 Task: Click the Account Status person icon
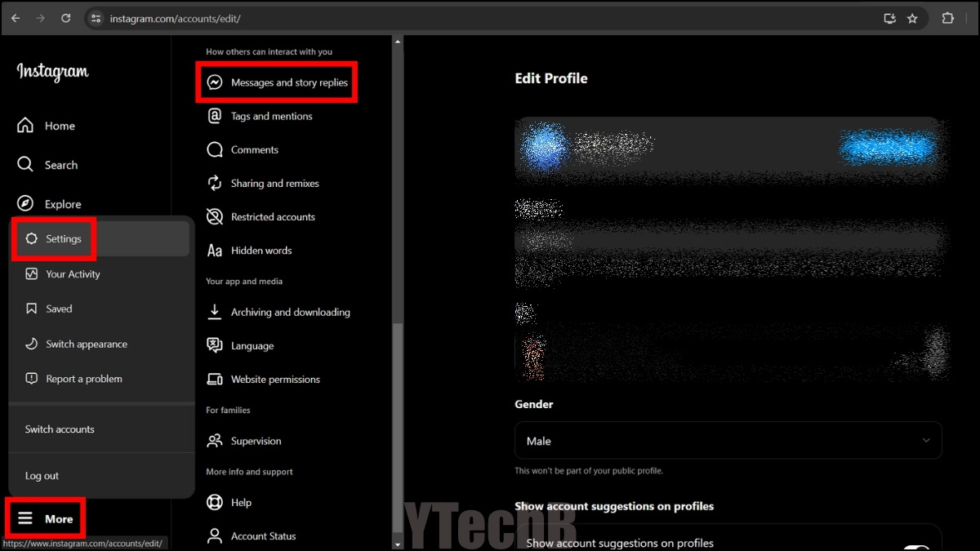point(215,535)
